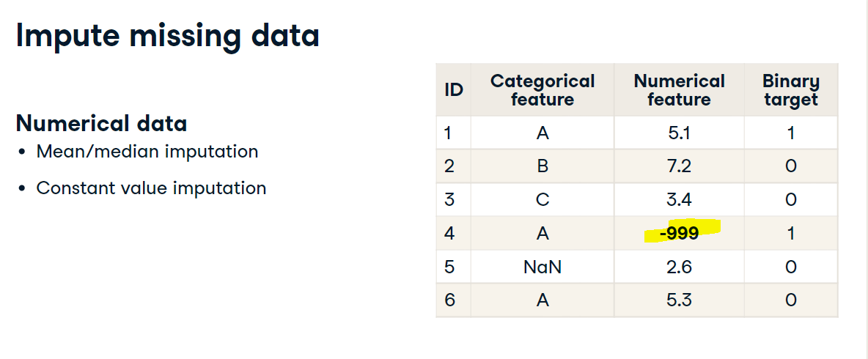The width and height of the screenshot is (868, 359).
Task: Click the 'Binary target' column header
Action: 790,89
